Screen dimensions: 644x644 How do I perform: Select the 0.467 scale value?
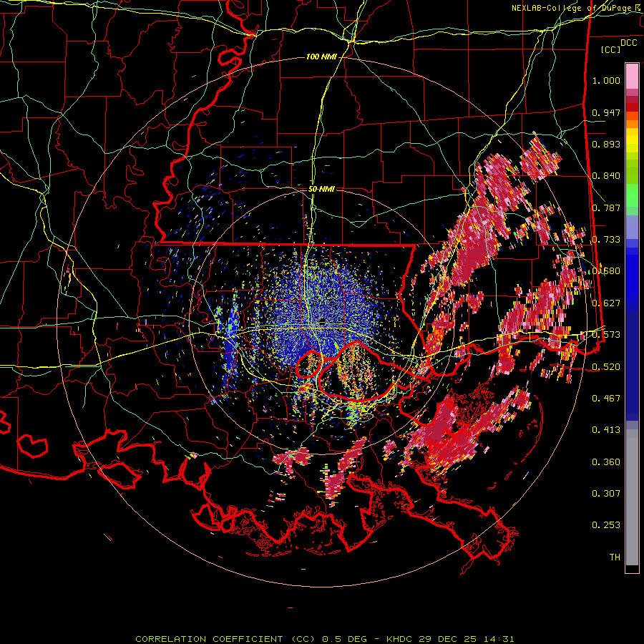click(606, 399)
